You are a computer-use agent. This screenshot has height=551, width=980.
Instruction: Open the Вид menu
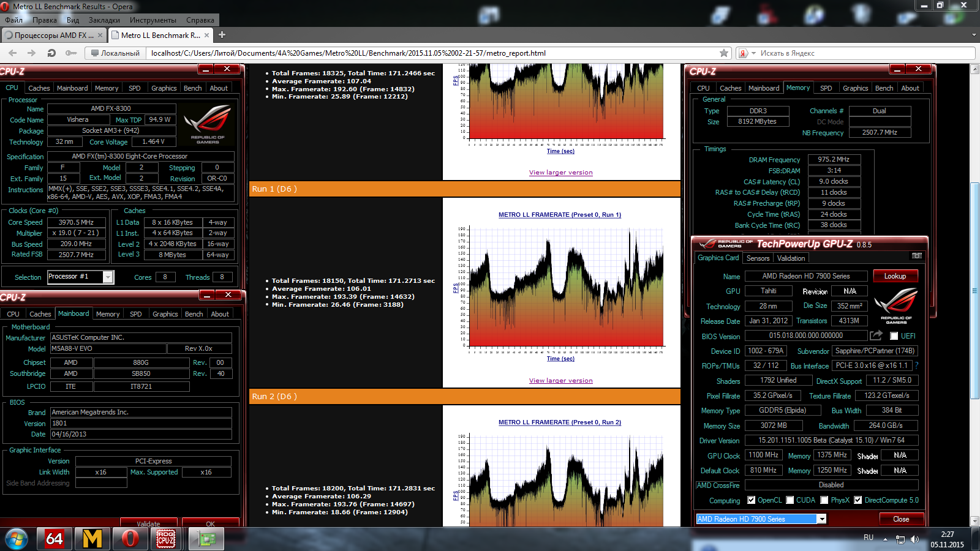tap(73, 20)
